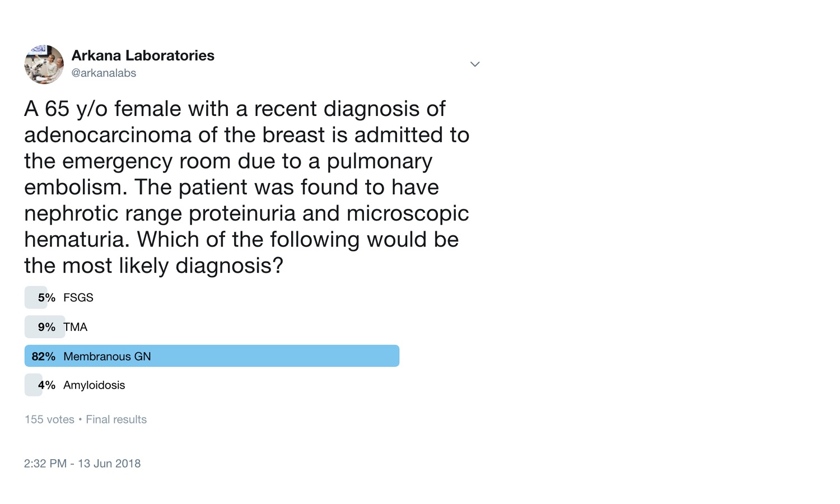
Task: Click the tweet question text body
Action: click(247, 187)
